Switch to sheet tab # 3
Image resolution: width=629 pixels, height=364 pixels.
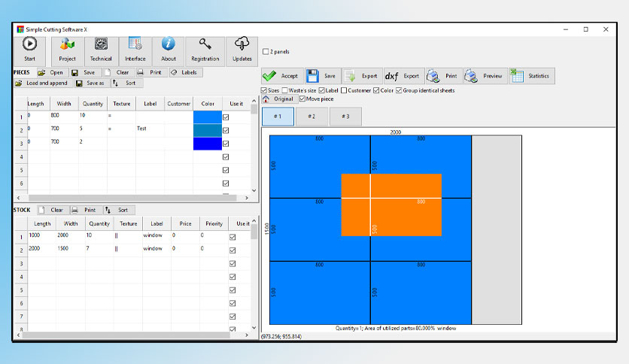click(345, 117)
